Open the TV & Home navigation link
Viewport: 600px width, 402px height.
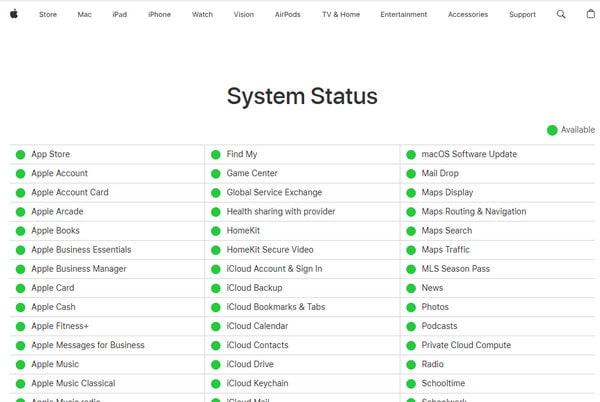(341, 15)
